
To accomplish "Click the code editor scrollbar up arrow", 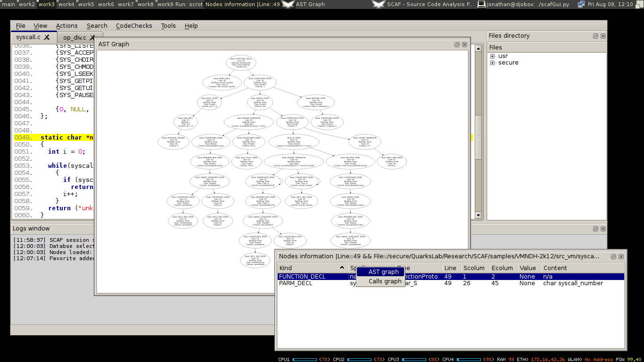I will pos(478,48).
